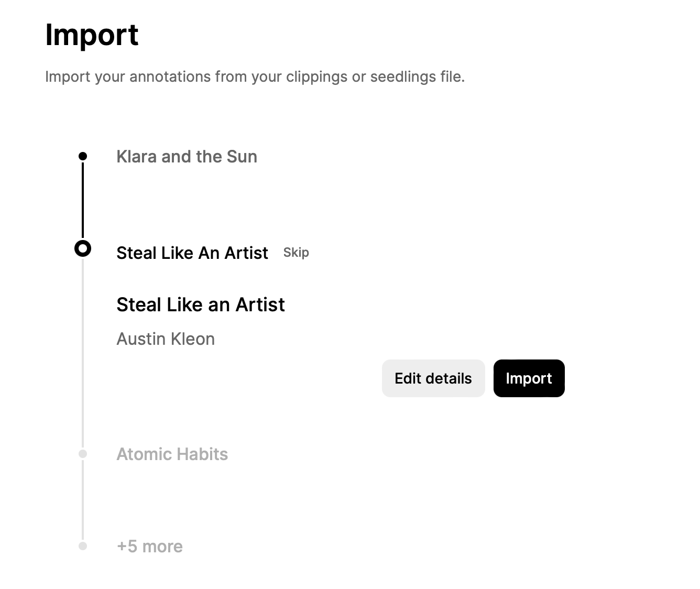Click the Import button

tap(529, 378)
